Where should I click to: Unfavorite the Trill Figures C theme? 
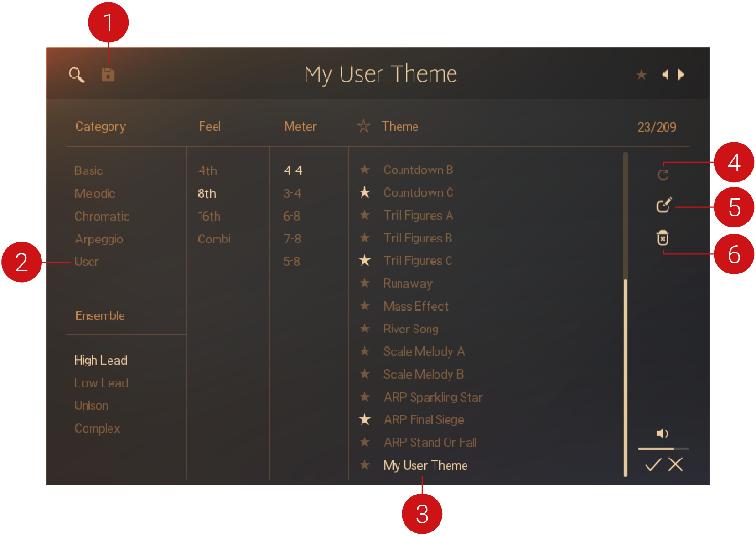pos(365,261)
